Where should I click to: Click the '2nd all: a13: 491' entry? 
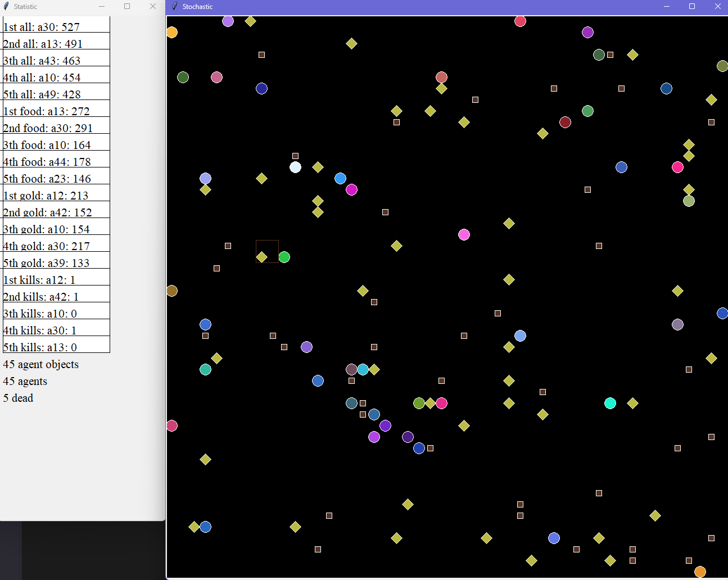56,41
